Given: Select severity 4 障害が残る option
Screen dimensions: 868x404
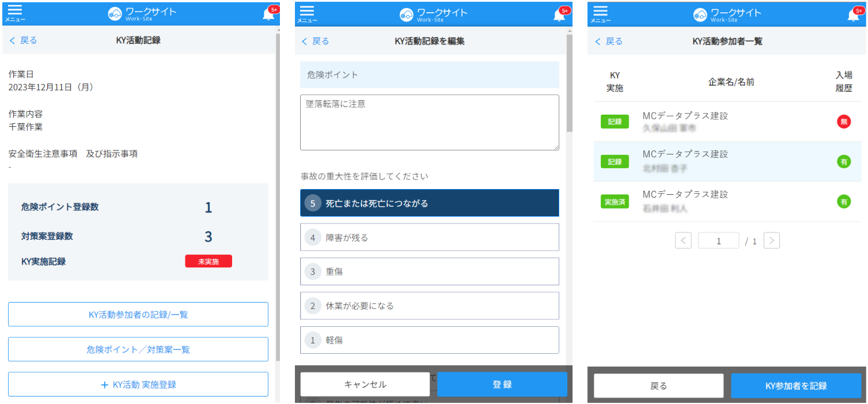Looking at the screenshot, I should 429,237.
